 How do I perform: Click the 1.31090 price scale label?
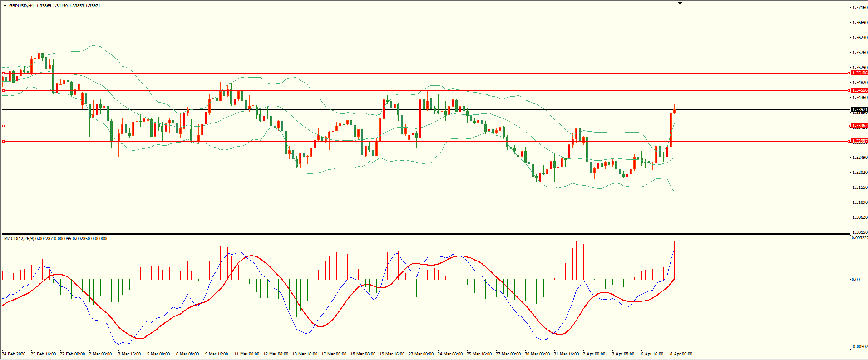point(859,202)
